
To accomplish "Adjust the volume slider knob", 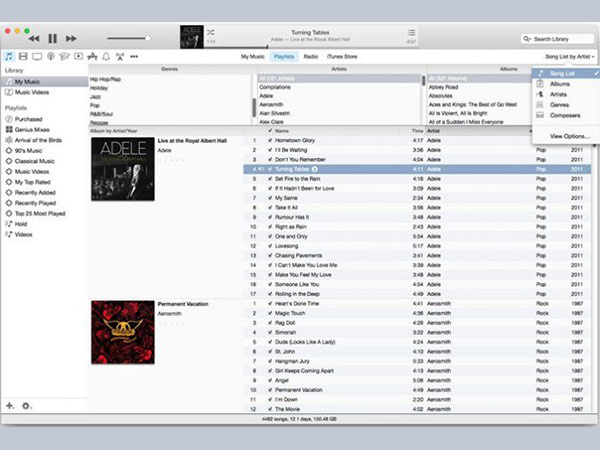I will coord(148,38).
